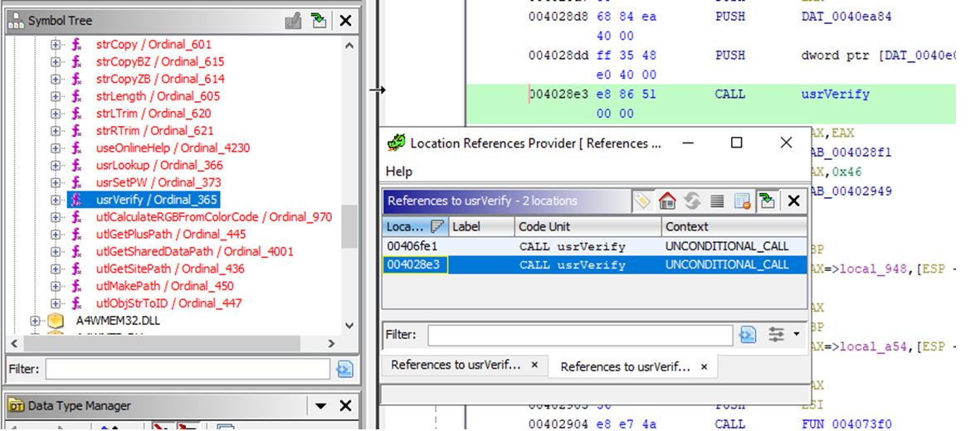Open Help menu in Location References window

tap(399, 172)
